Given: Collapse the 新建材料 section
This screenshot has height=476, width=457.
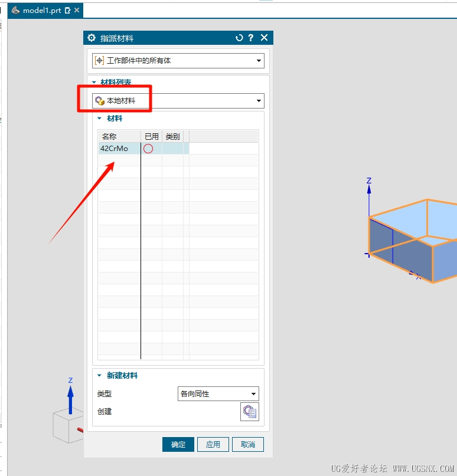Looking at the screenshot, I should coord(99,376).
